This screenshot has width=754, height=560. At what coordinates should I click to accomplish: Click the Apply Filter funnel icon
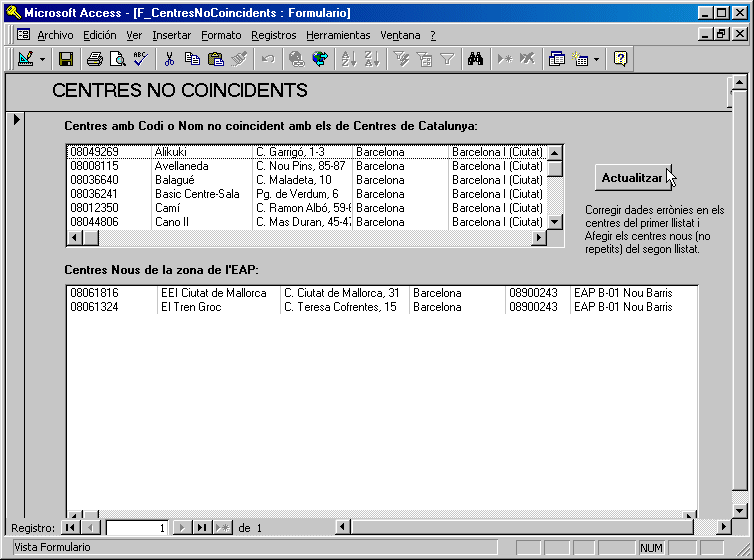tap(447, 59)
